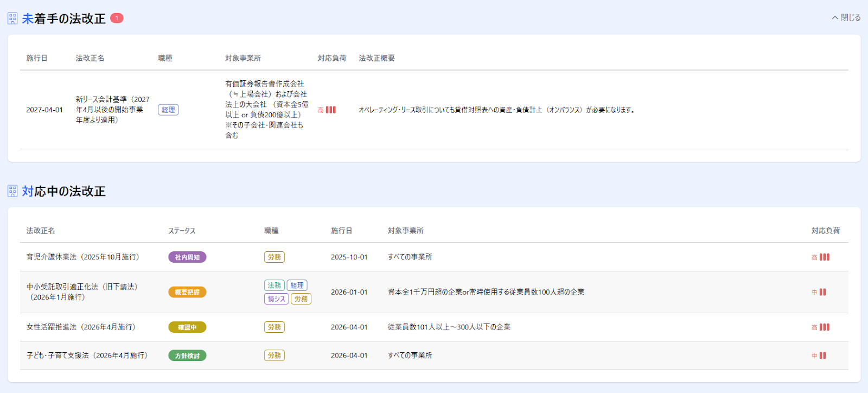Click the 概要把握 status badge

point(187,292)
